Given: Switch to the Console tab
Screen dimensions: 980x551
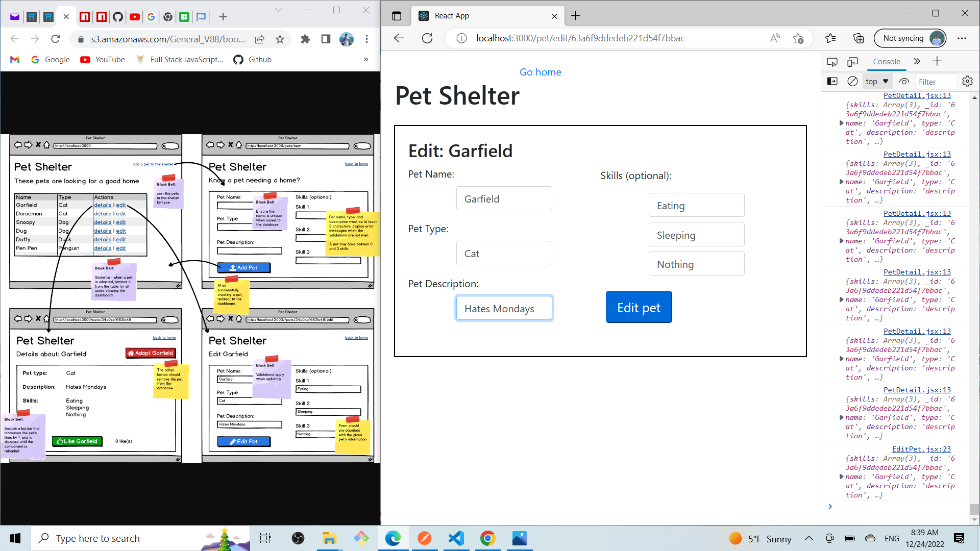Looking at the screenshot, I should click(886, 62).
